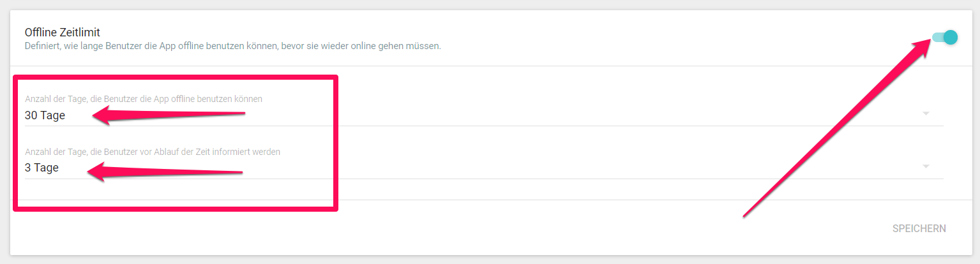The image size is (980, 264).
Task: Expand the offline days dropdown arrow
Action: point(926,114)
